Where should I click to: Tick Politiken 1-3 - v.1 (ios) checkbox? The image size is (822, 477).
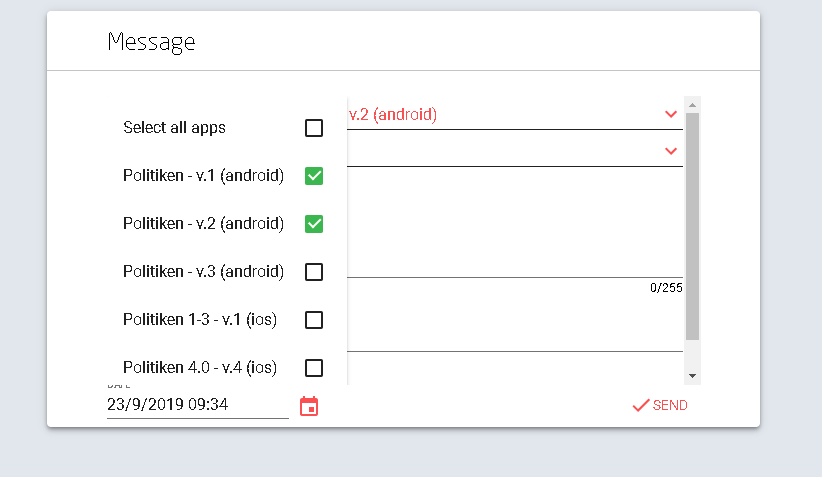pos(314,320)
